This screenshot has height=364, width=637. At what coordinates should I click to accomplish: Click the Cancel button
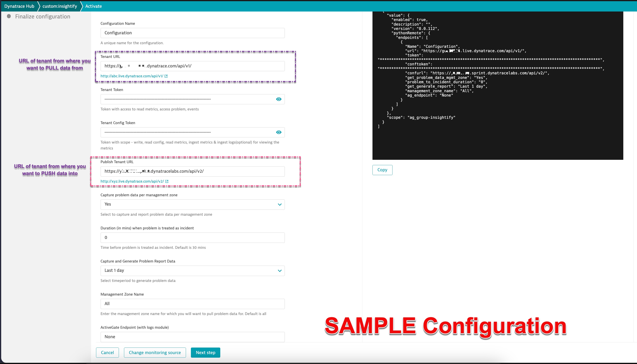(108, 352)
